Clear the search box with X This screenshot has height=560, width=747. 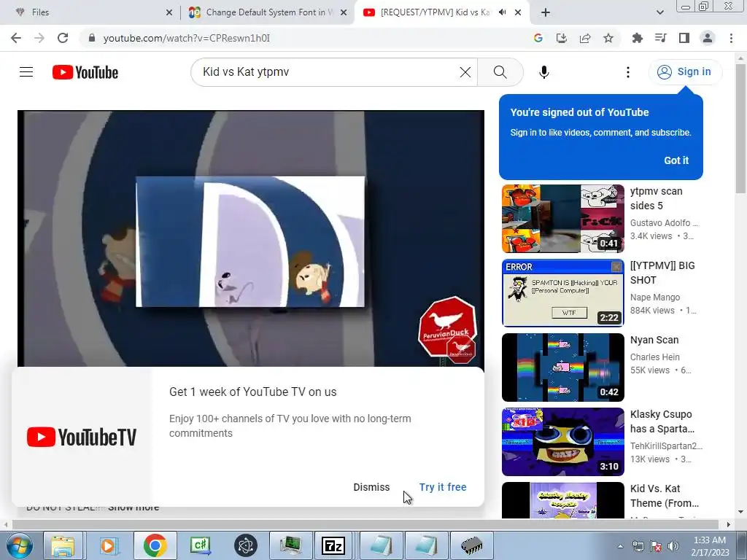coord(465,72)
